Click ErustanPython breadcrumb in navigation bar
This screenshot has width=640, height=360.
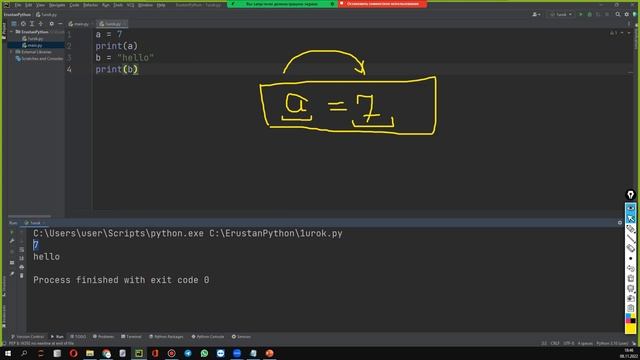[17, 15]
